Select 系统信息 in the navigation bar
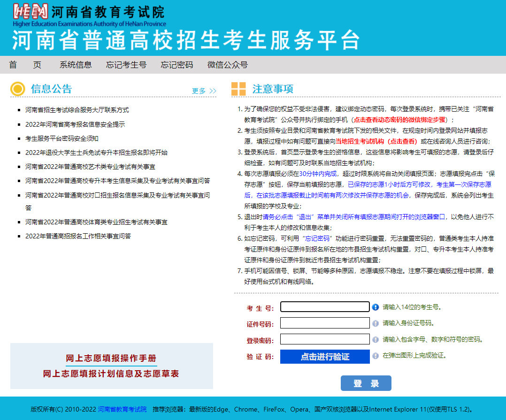Viewport: 506px width, 420px height. (76, 65)
